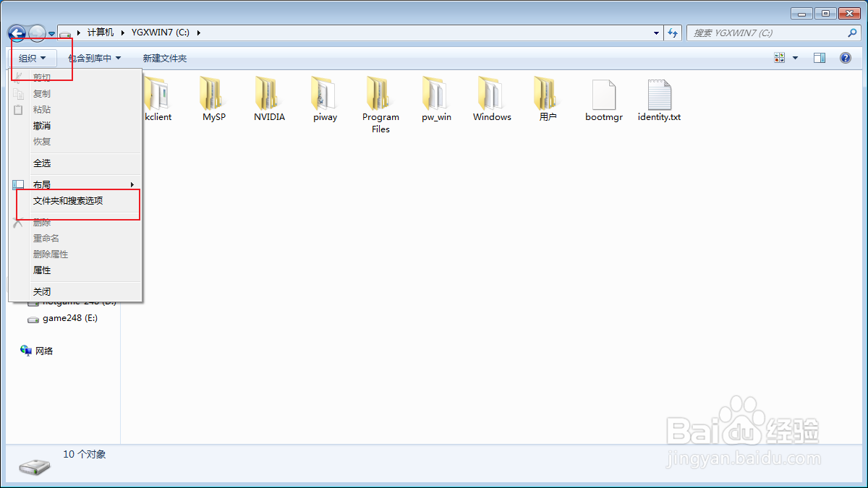This screenshot has width=868, height=488.
Task: Open the 组织 dropdown menu
Action: pyautogui.click(x=32, y=58)
